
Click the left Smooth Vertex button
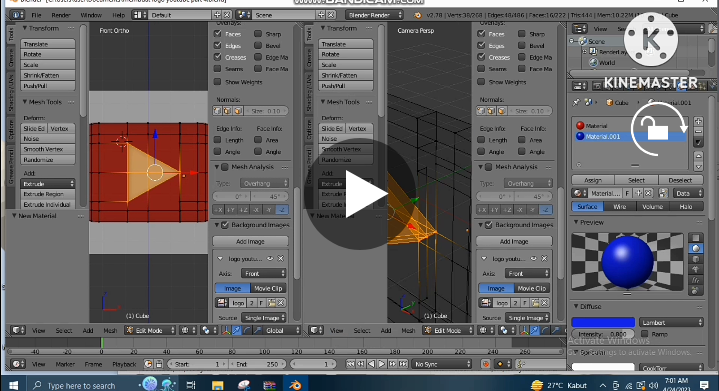pyautogui.click(x=48, y=149)
